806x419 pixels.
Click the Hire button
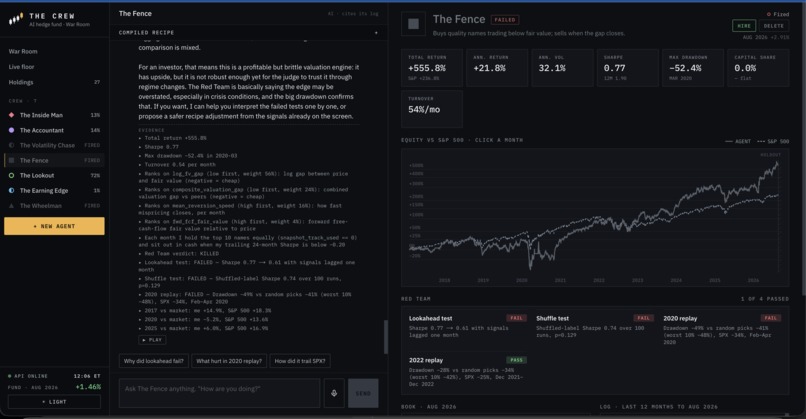(x=744, y=26)
